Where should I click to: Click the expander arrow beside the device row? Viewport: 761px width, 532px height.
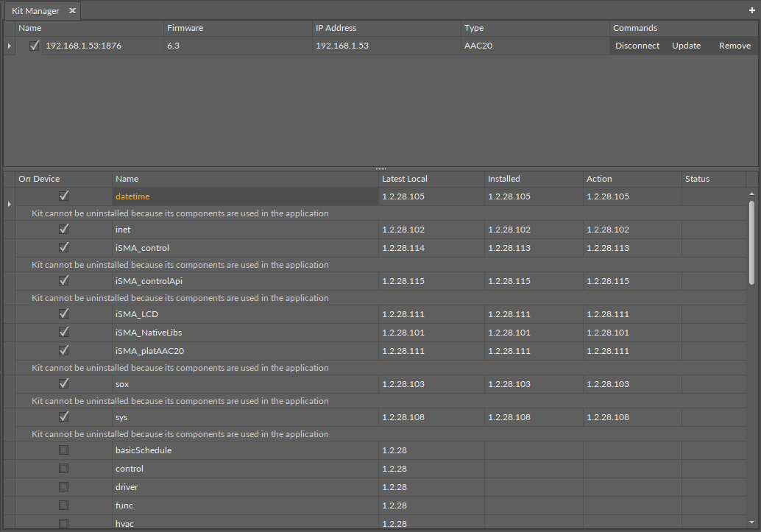coord(8,45)
